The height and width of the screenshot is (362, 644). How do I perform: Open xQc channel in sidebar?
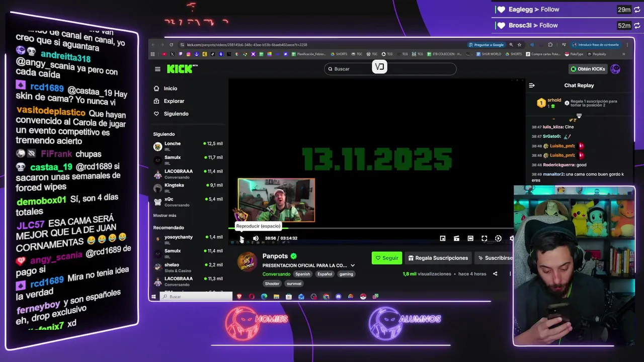click(x=188, y=202)
